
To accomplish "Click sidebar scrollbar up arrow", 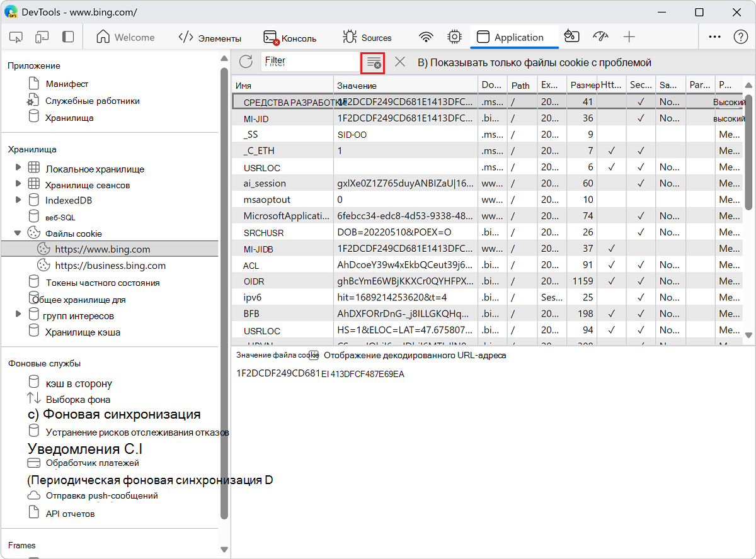I will tap(224, 59).
